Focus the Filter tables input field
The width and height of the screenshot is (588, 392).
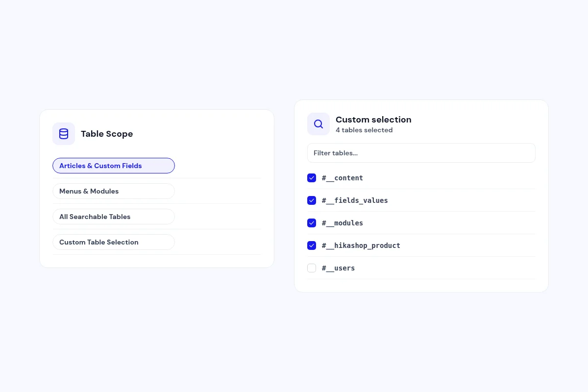click(x=421, y=153)
